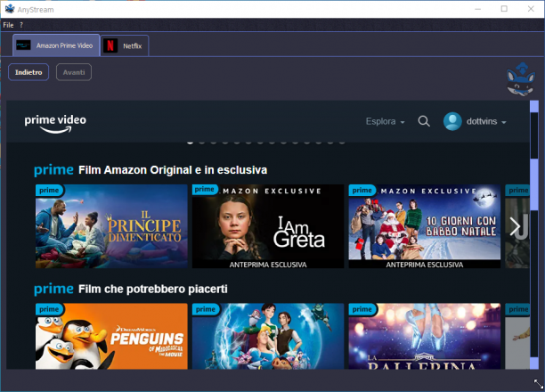Click the search magnifier icon
Viewport: 545px width, 392px height.
[x=424, y=121]
